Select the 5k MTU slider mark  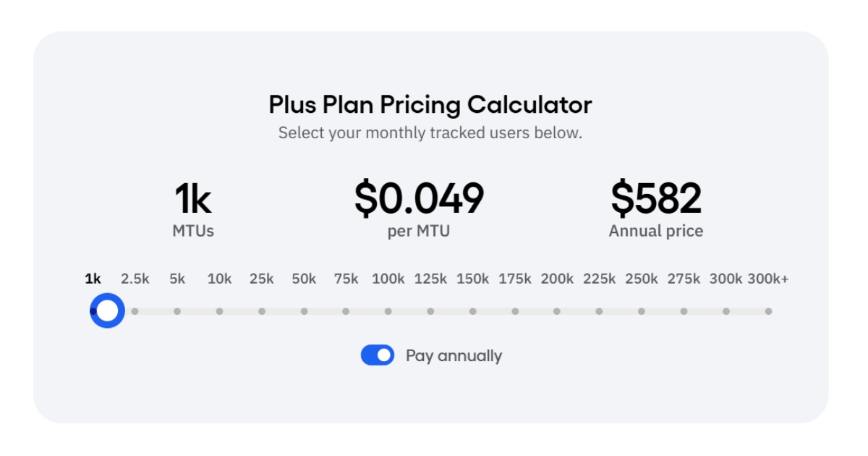click(178, 311)
